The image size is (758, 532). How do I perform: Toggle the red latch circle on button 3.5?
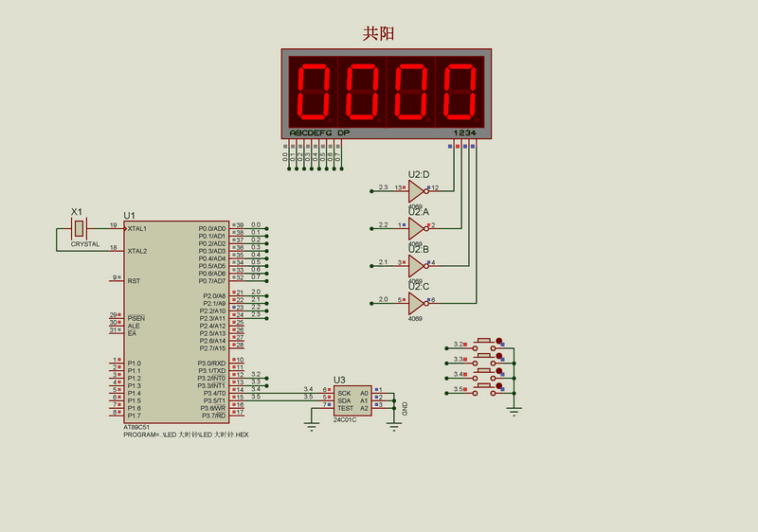point(499,385)
